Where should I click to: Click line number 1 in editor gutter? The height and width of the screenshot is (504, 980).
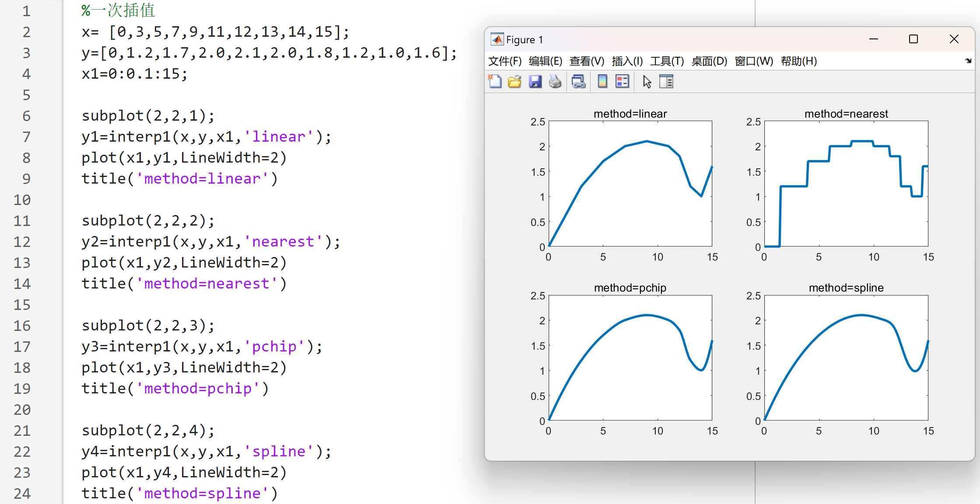pos(27,11)
